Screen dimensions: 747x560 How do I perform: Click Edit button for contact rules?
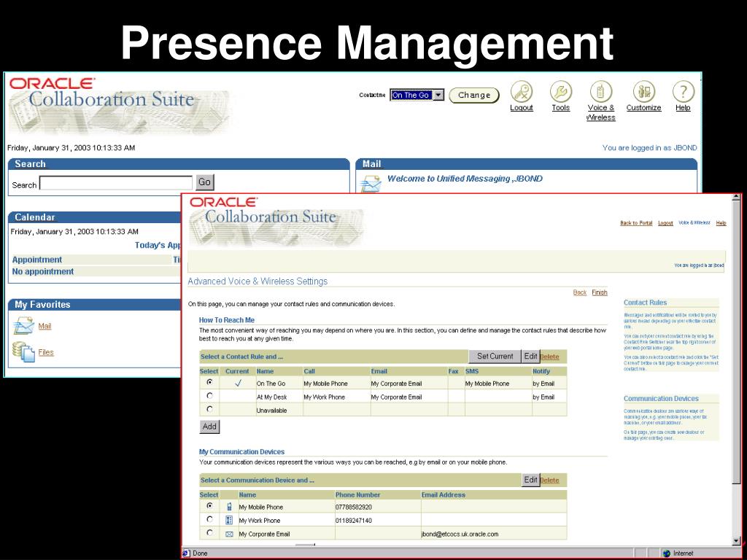530,356
